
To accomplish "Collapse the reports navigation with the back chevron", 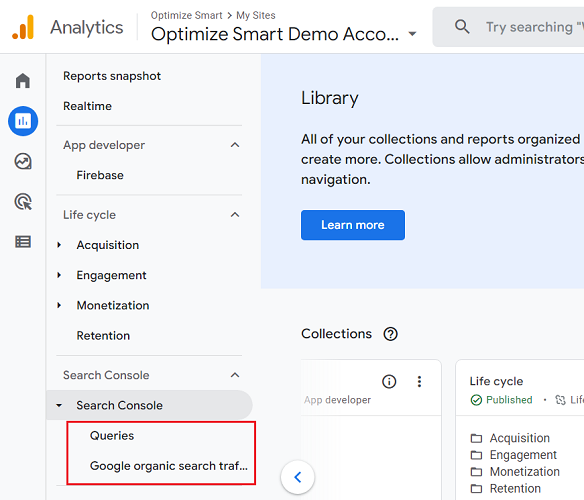I will 298,477.
